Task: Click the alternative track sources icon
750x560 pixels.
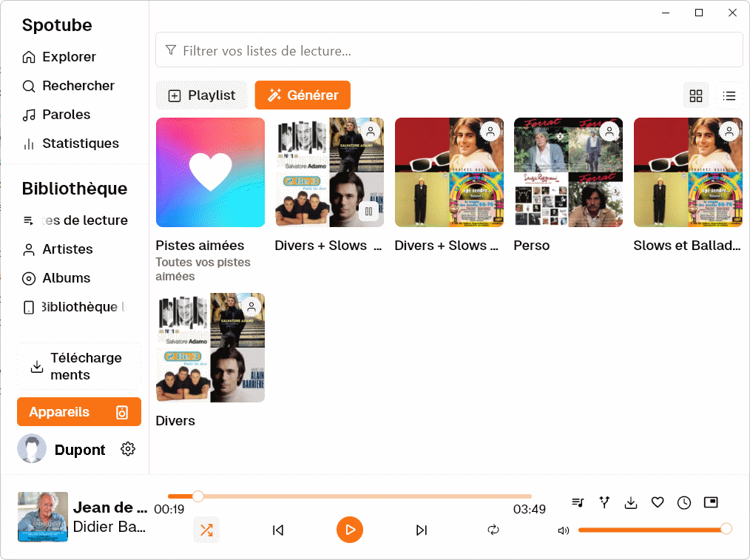Action: (x=604, y=503)
